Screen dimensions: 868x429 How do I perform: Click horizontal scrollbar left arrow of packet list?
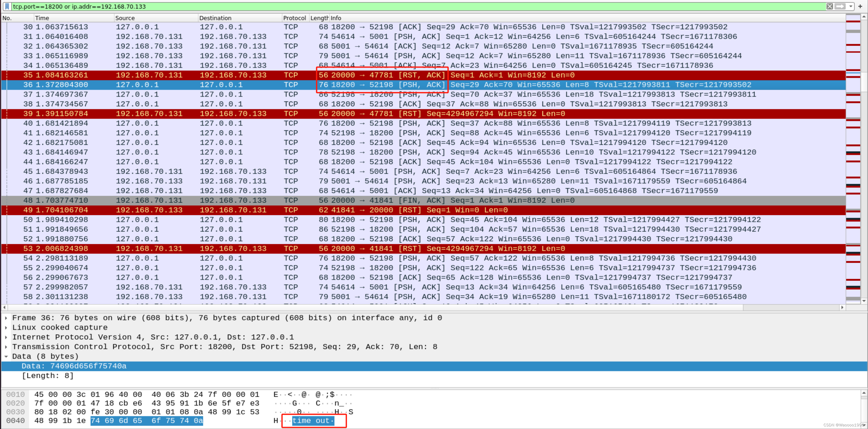tap(4, 307)
